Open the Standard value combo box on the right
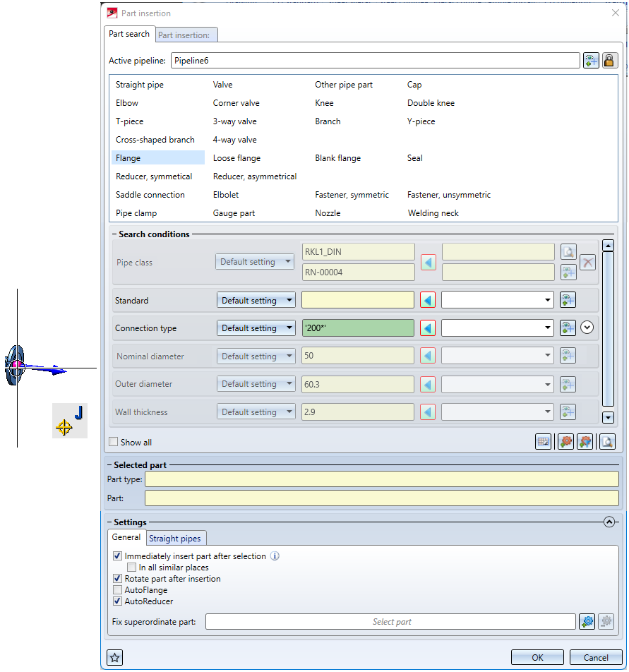Viewport: 629px width, 672px height. (x=498, y=300)
